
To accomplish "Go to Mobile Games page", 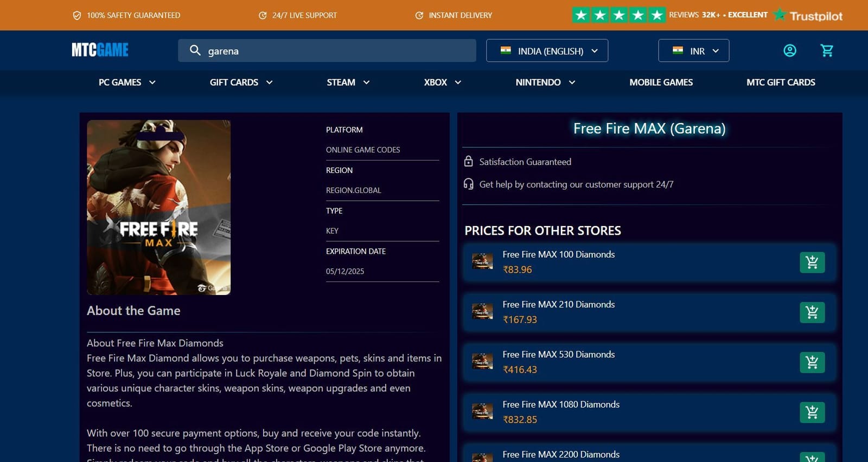I will tap(661, 82).
